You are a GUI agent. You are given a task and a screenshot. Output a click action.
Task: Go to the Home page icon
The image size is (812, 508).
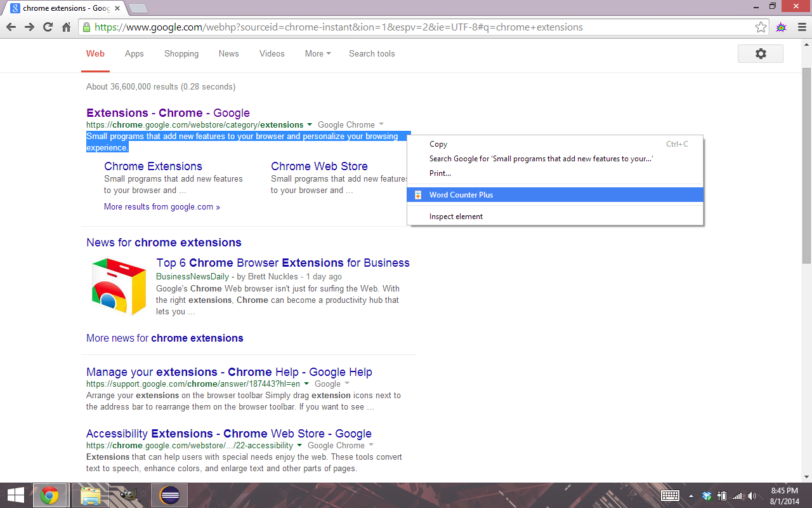[x=66, y=27]
